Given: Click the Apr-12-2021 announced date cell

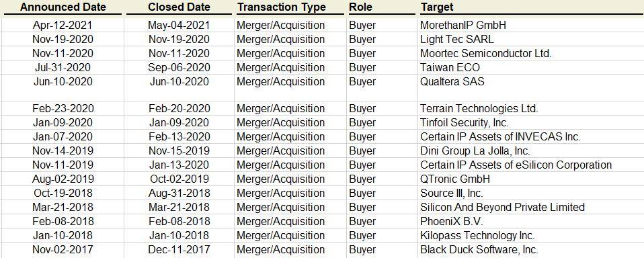Looking at the screenshot, I should [x=63, y=25].
